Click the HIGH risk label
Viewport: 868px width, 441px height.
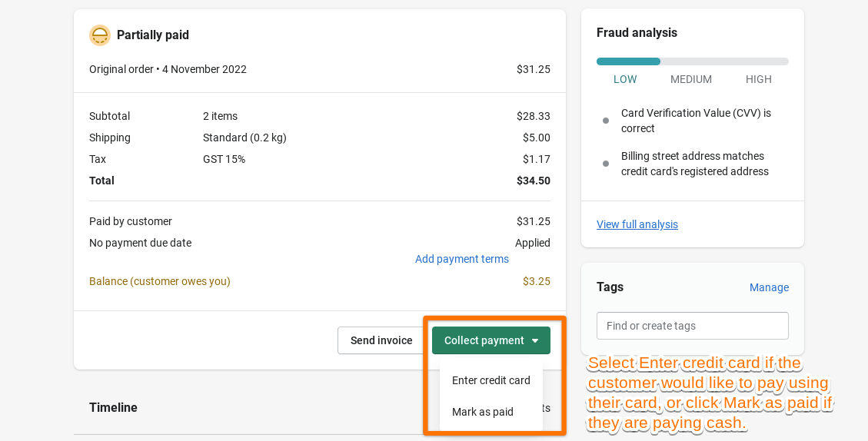(759, 79)
